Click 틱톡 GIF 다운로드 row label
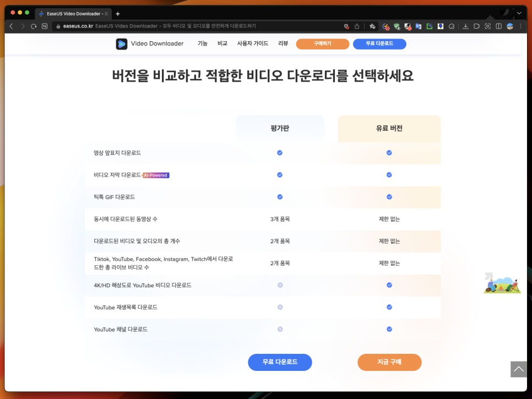532x399 pixels. coord(115,197)
